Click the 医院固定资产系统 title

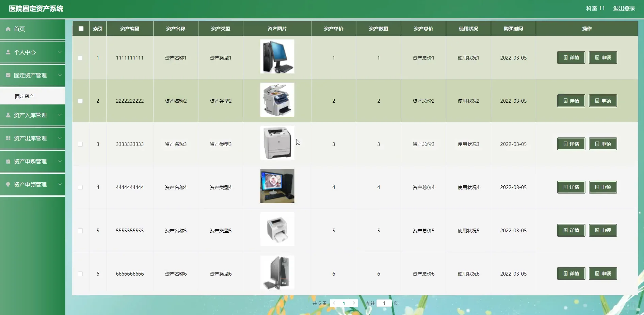pos(36,9)
